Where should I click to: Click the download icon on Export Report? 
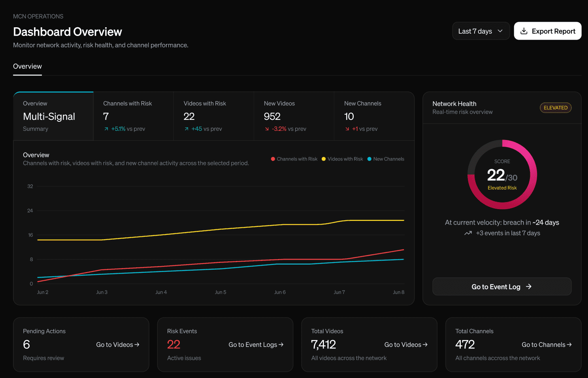tap(524, 31)
